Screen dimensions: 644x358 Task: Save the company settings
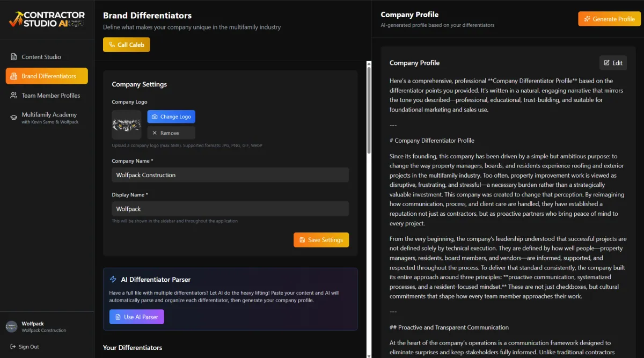coord(321,240)
